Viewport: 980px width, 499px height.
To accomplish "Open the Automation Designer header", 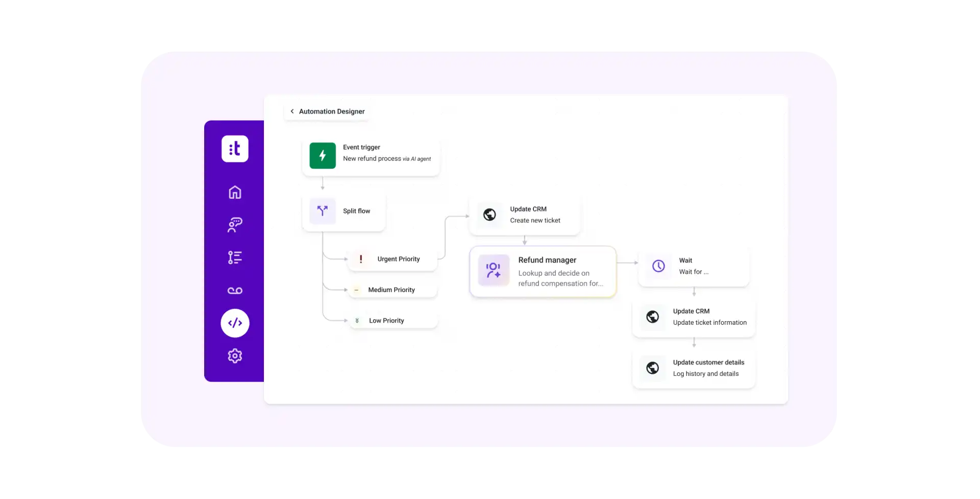I will 331,111.
